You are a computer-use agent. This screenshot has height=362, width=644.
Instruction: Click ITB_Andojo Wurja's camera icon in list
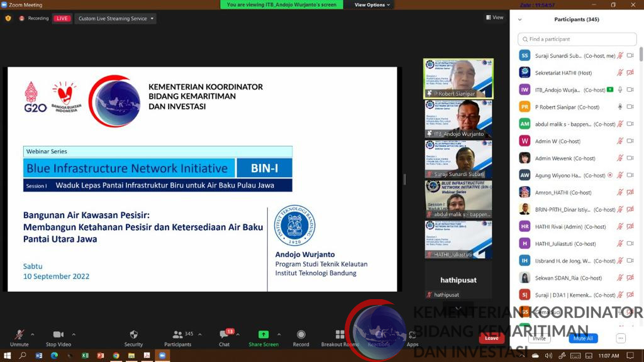(x=630, y=90)
